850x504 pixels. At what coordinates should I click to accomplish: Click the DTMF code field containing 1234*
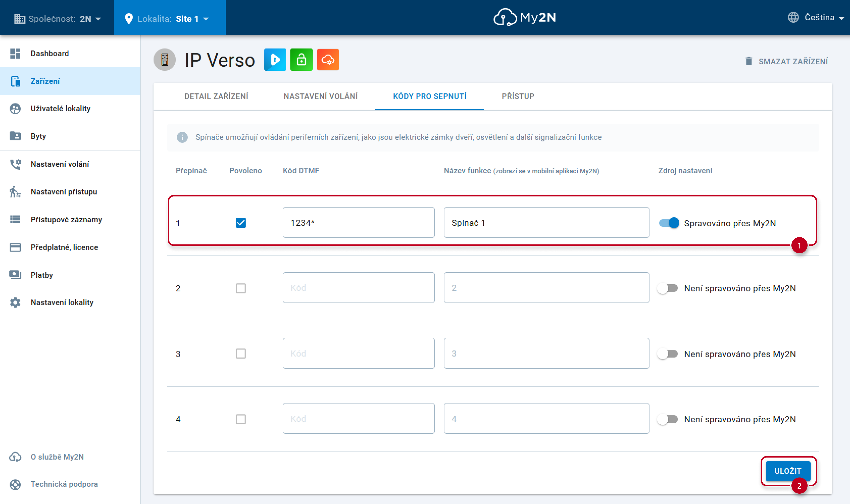(x=359, y=223)
